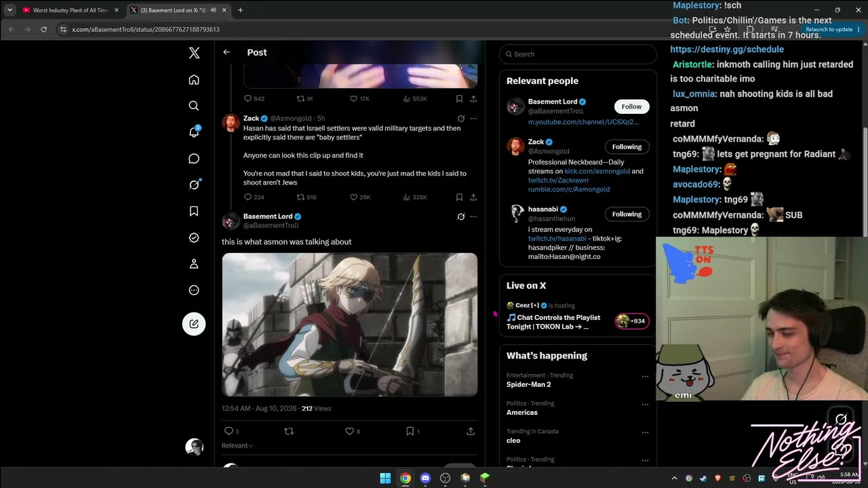
Task: Ask Grok about Zack's reply
Action: [x=461, y=119]
